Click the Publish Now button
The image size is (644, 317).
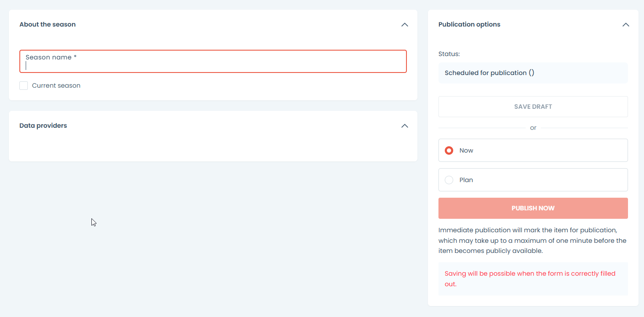pyautogui.click(x=533, y=208)
